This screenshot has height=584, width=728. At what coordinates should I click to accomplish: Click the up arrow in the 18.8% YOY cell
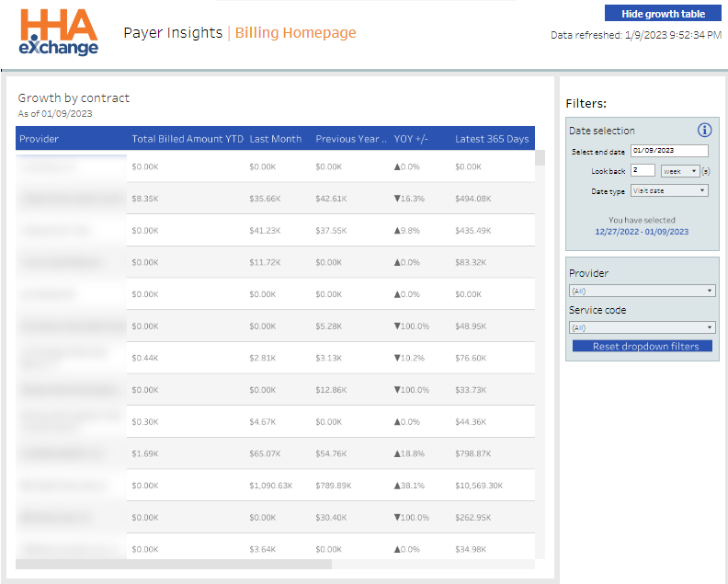coord(397,454)
